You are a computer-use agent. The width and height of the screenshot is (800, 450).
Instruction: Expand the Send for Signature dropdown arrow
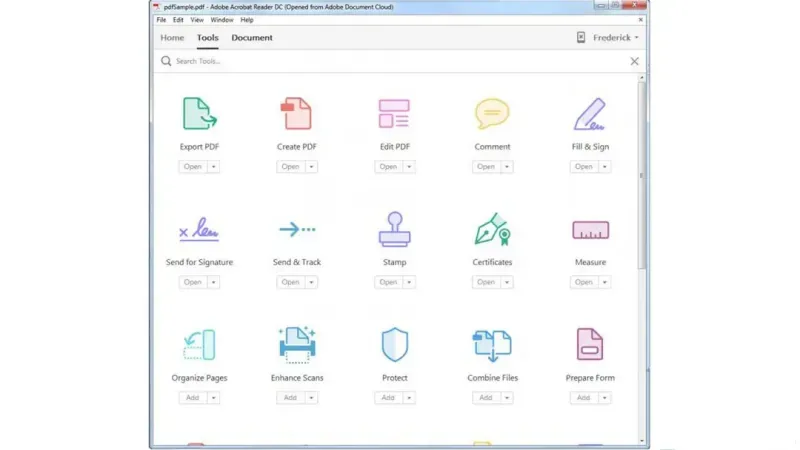click(x=214, y=282)
